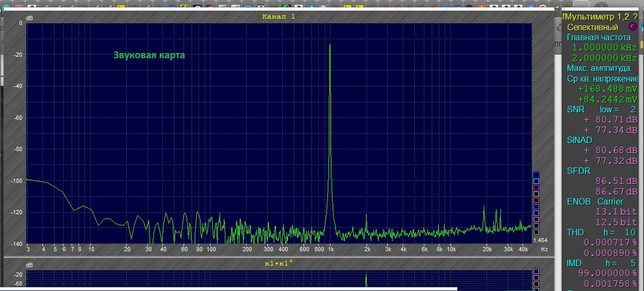Click the IMD label
Viewport: 644px width, 291px height.
(x=575, y=263)
